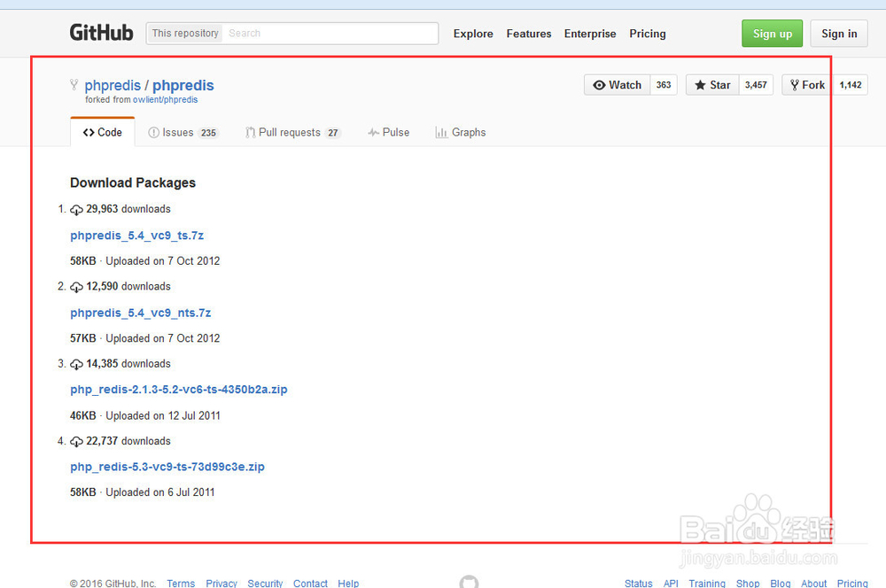Download php_redis-5.3-vc9-ts-73d99c3e.zip
The height and width of the screenshot is (588, 886).
[167, 467]
